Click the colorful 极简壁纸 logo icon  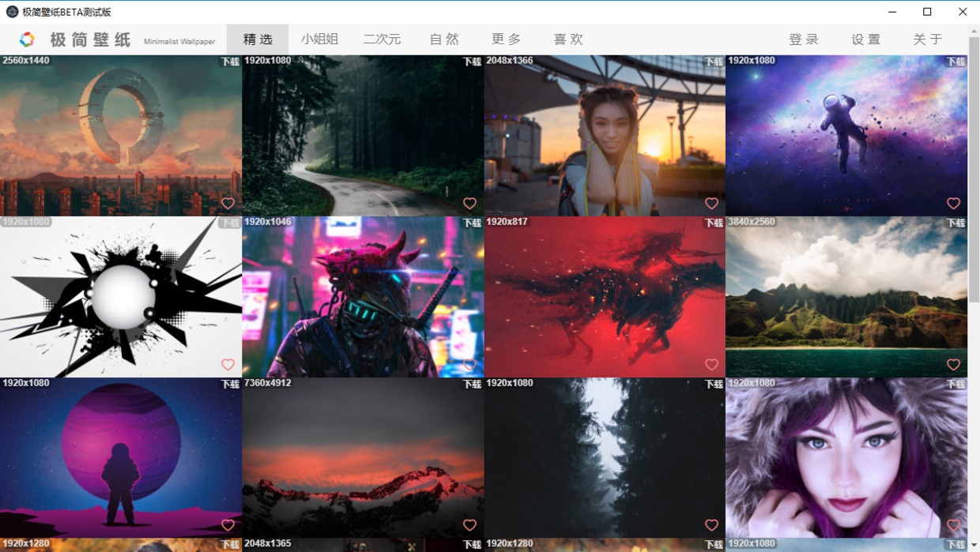coord(27,39)
